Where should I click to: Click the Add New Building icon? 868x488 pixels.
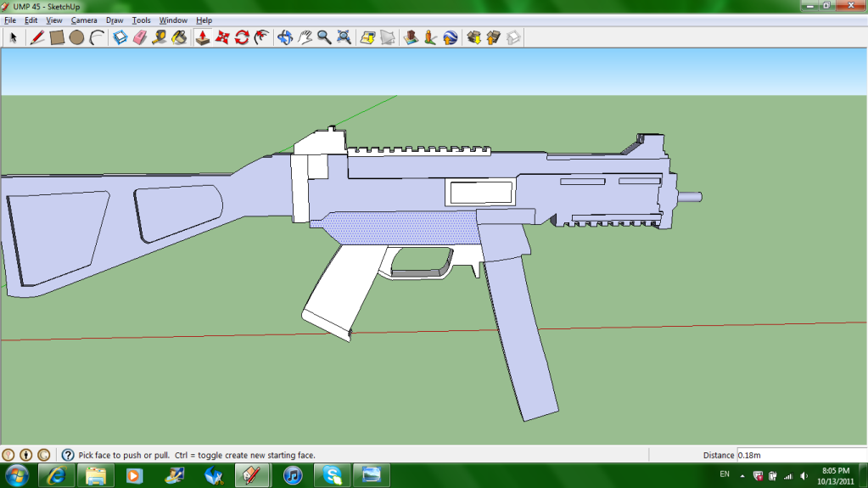coord(411,37)
